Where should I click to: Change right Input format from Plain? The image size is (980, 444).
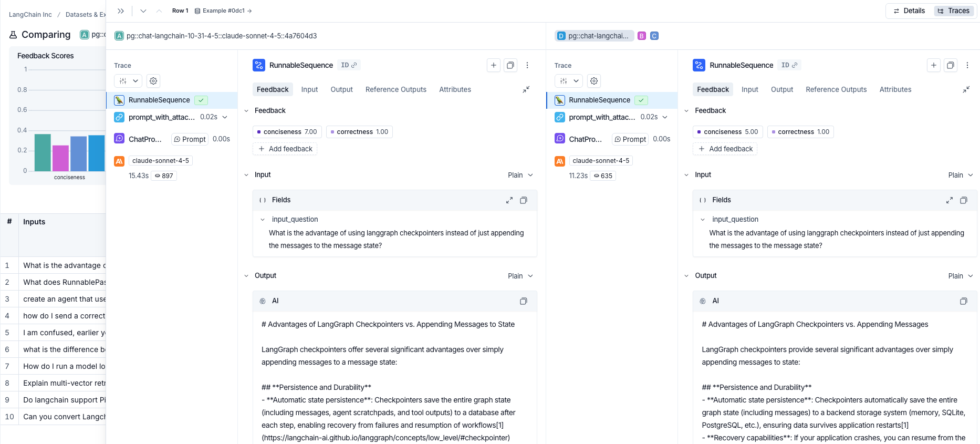click(961, 175)
